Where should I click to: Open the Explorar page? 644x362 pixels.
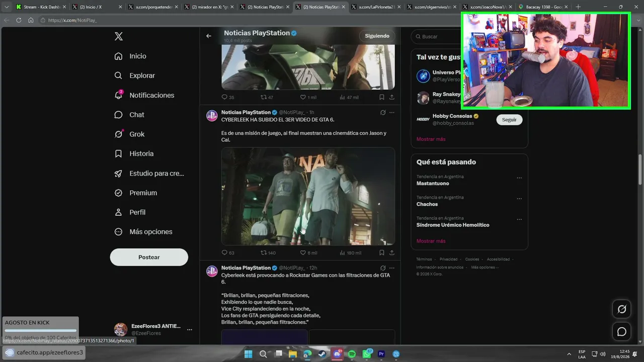(x=134, y=75)
